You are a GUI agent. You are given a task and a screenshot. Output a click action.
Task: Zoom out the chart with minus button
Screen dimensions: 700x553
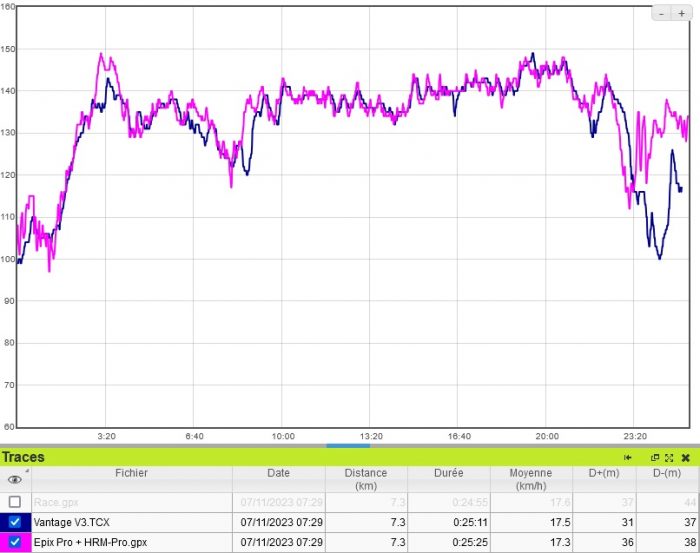click(662, 14)
